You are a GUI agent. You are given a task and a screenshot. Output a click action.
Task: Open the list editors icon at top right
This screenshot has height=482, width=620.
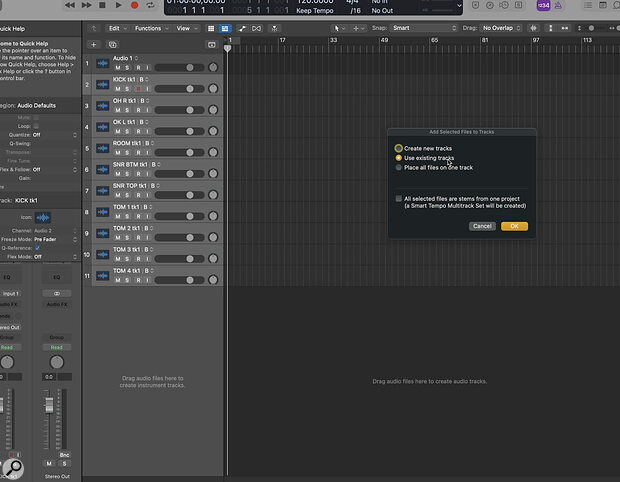point(588,5)
